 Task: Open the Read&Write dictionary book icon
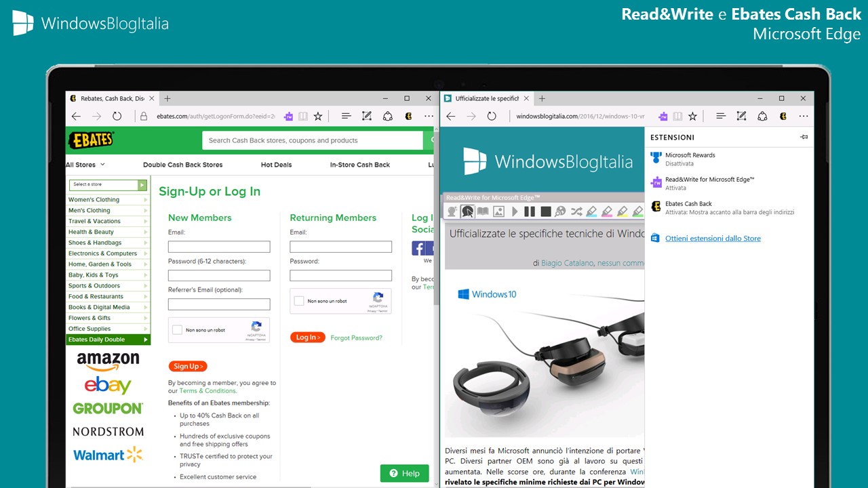[483, 211]
